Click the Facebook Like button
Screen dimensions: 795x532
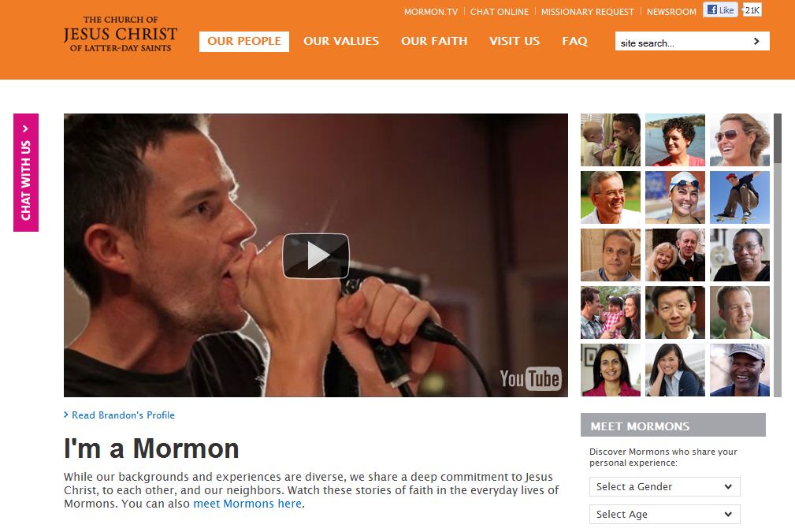[720, 9]
